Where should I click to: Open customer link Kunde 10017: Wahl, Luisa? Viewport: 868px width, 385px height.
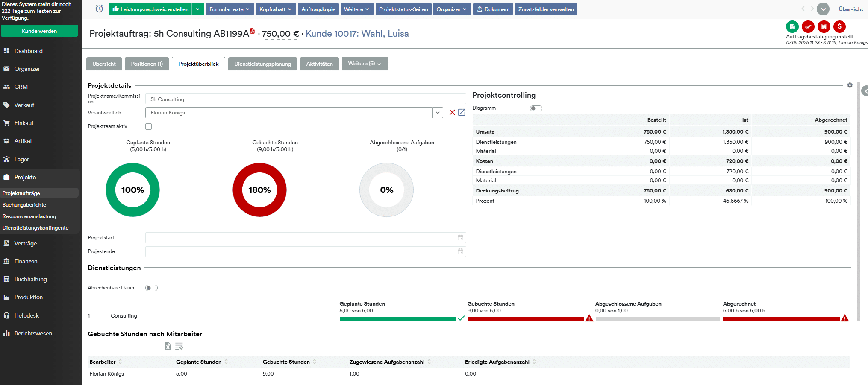pyautogui.click(x=357, y=33)
